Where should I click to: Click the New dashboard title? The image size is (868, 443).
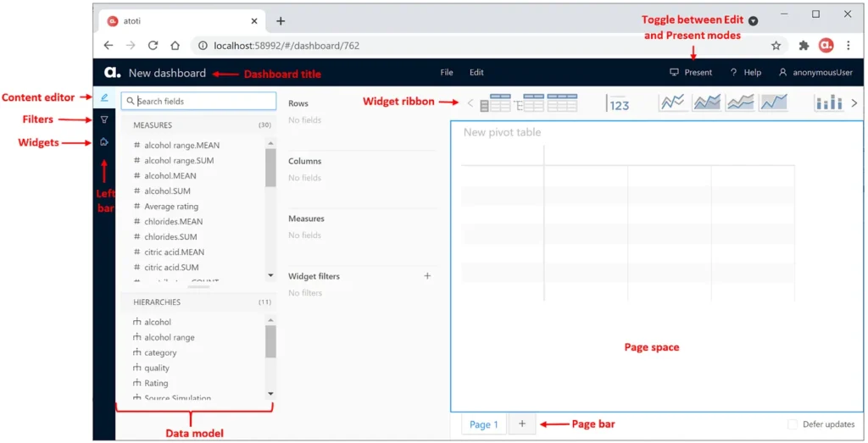pos(167,73)
